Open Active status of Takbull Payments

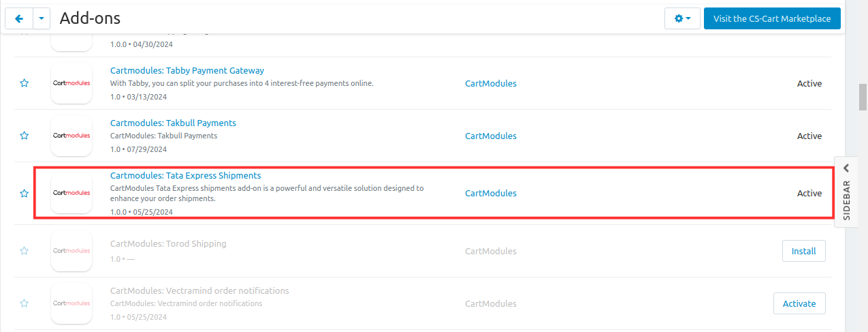[809, 136]
